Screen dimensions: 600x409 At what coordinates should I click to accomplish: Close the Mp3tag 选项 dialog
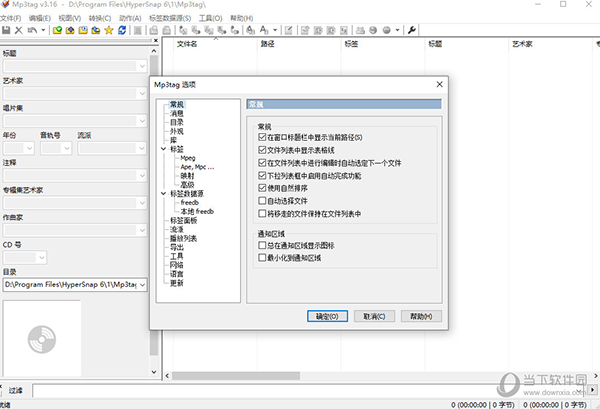440,84
